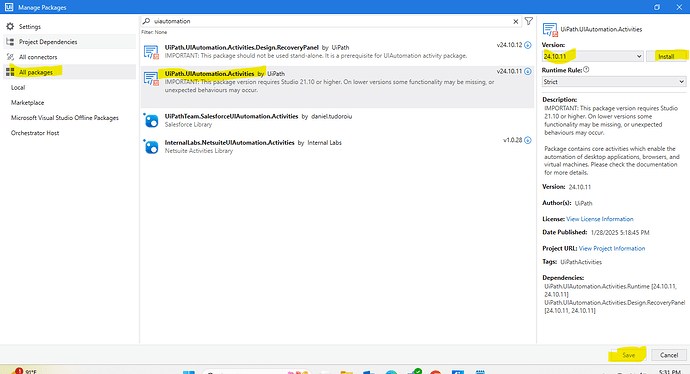This screenshot has width=690, height=374.
Task: Click the Netsuite package blue icon
Action: [x=151, y=147]
